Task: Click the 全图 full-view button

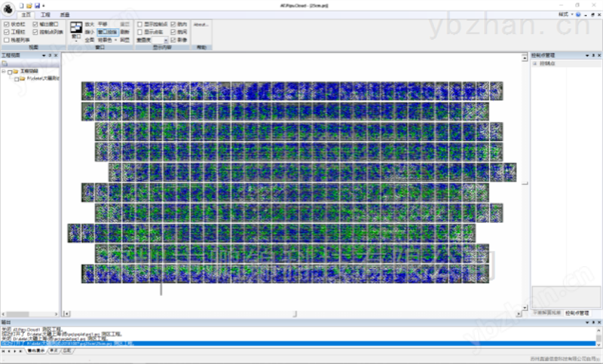Action: [x=89, y=40]
